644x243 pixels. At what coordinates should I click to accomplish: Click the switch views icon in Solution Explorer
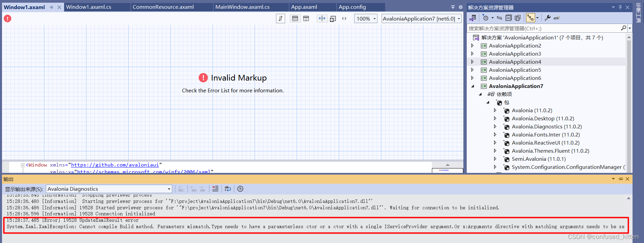473,18
